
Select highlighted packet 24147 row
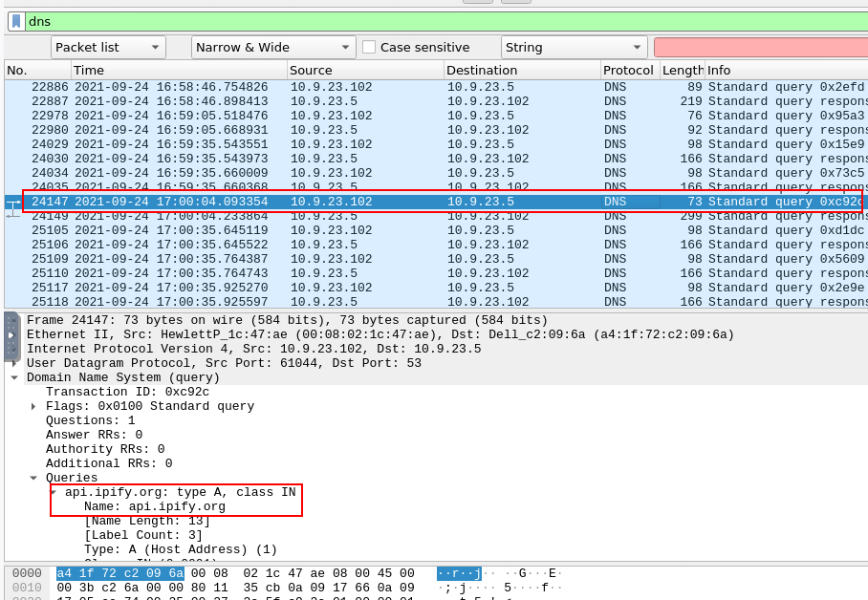[x=436, y=202]
